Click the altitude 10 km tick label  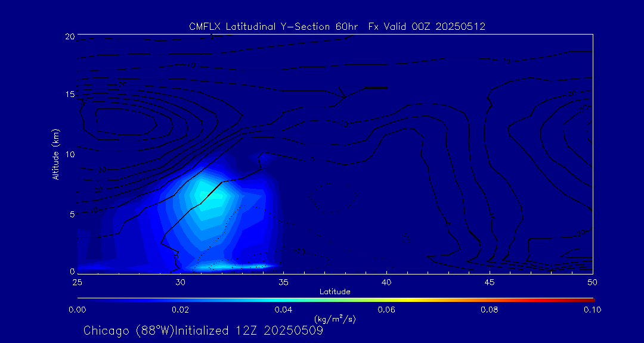(69, 154)
